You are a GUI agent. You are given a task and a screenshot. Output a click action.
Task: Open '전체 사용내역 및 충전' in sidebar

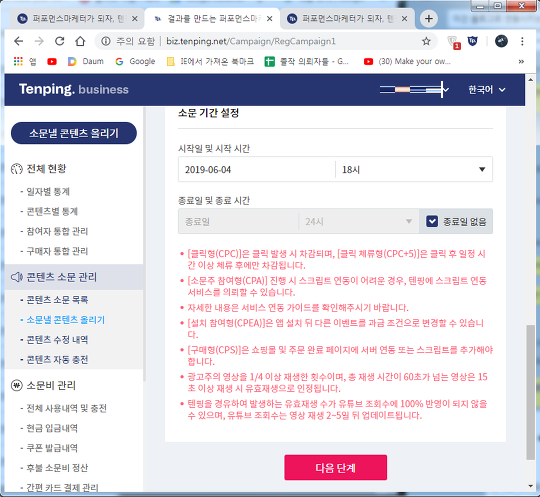66,408
